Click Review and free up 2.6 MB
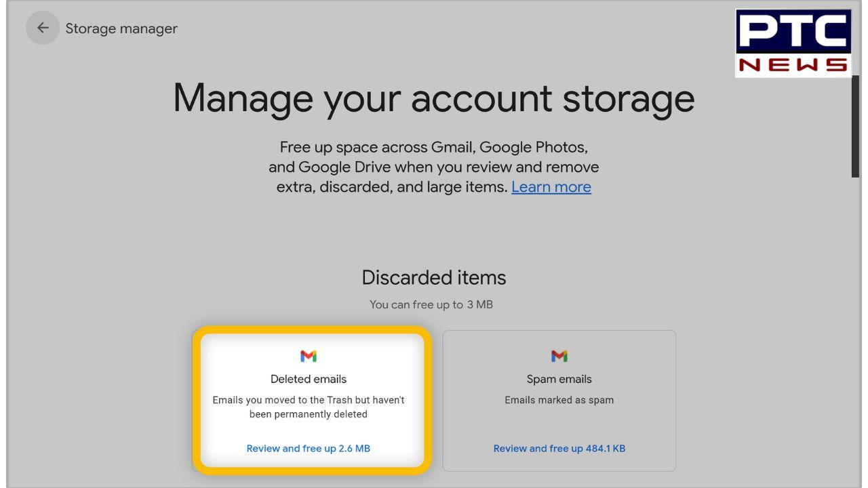Viewport: 868px width, 488px height. tap(309, 449)
